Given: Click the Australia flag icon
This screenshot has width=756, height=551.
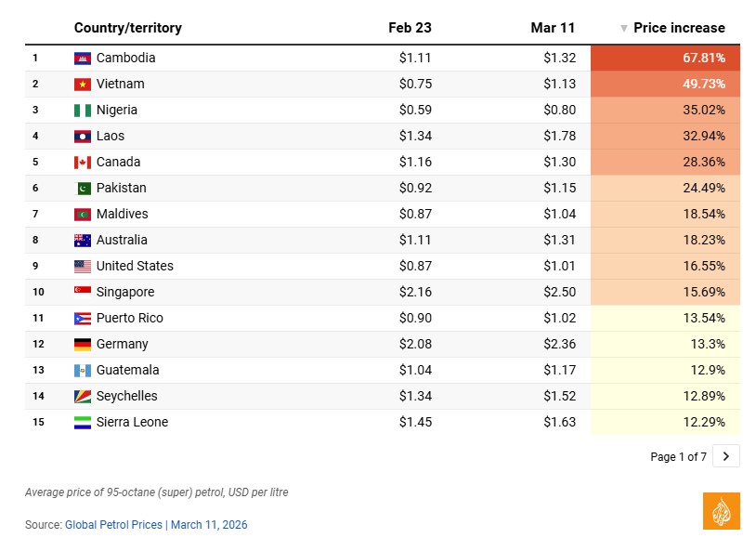Looking at the screenshot, I should (83, 240).
